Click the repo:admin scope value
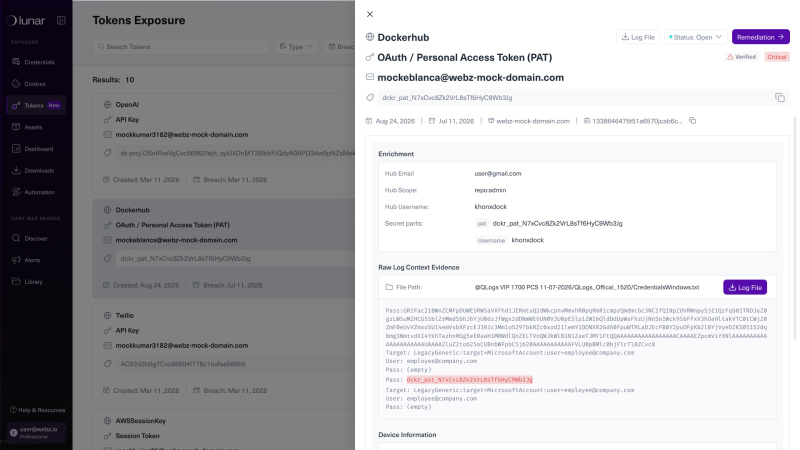800x450 pixels. [x=490, y=190]
